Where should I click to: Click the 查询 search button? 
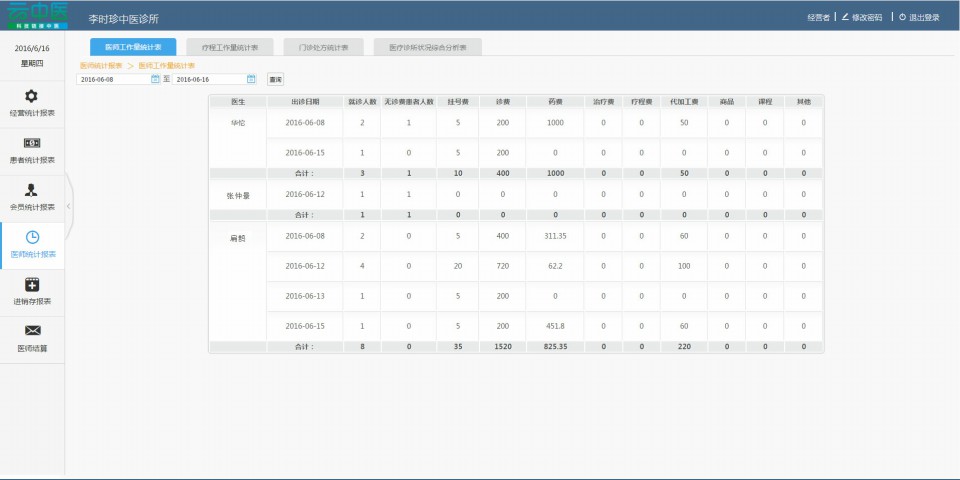coord(276,79)
